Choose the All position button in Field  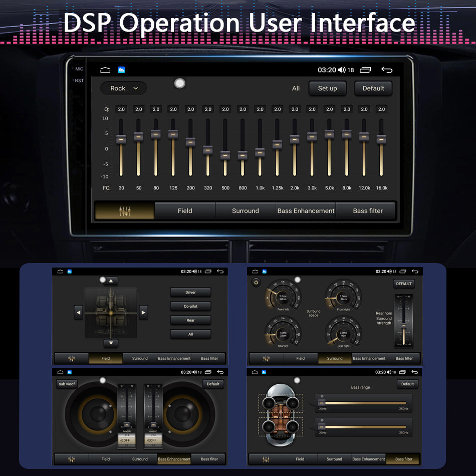click(190, 334)
